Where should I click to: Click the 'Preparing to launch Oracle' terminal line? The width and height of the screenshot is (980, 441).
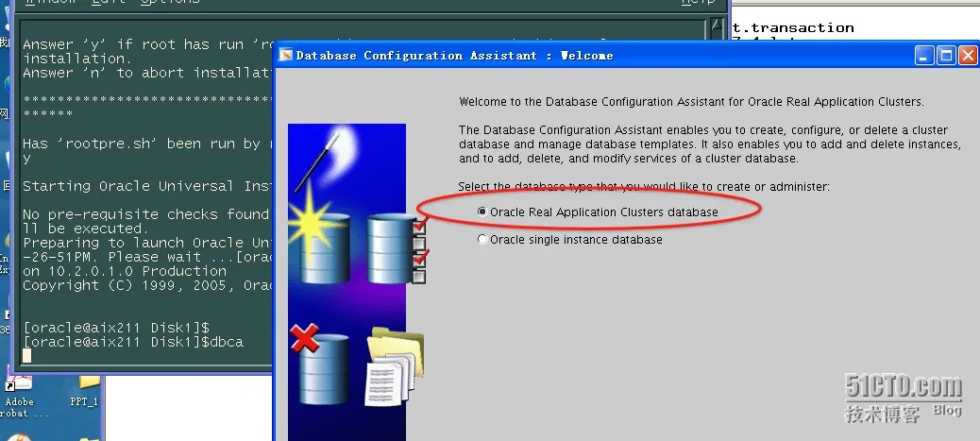point(147,243)
